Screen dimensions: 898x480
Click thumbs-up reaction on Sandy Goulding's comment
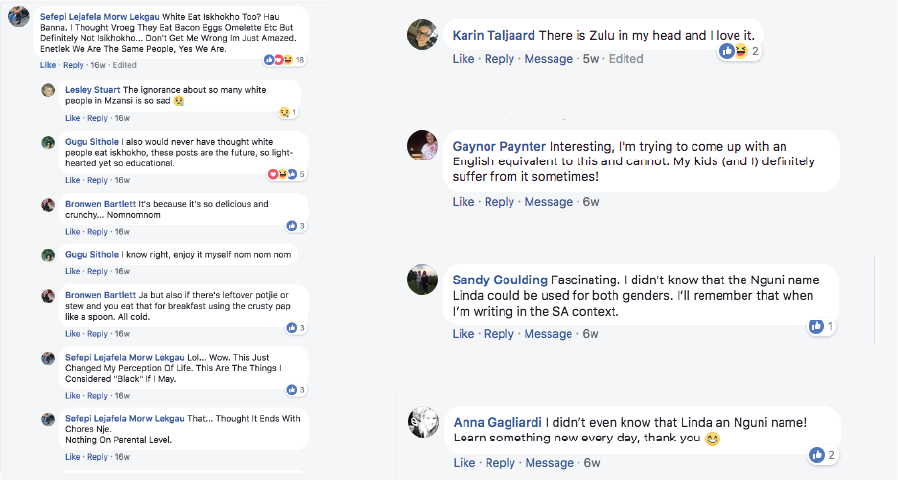[816, 326]
